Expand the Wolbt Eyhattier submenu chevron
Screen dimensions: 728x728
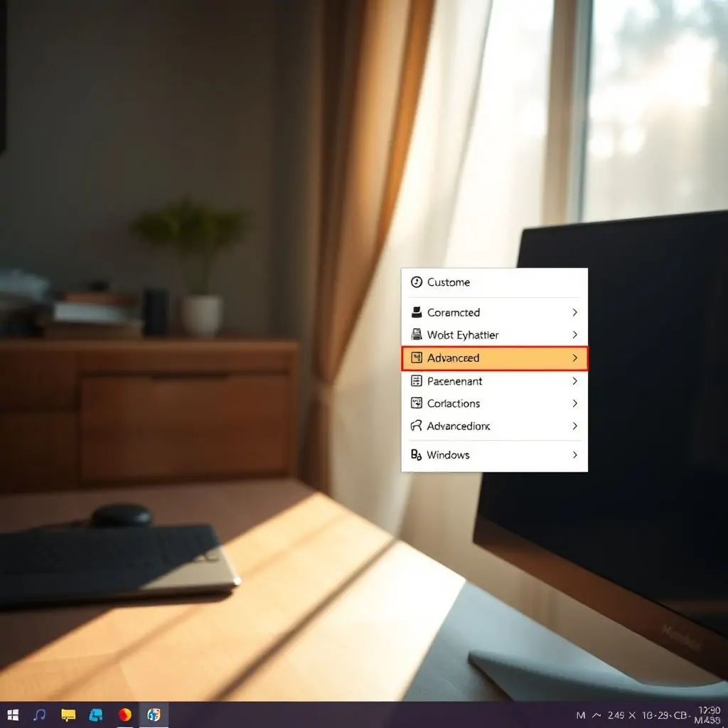click(x=574, y=335)
